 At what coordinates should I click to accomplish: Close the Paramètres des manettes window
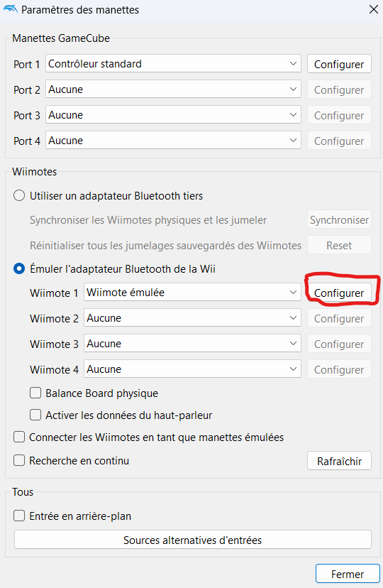(x=373, y=9)
